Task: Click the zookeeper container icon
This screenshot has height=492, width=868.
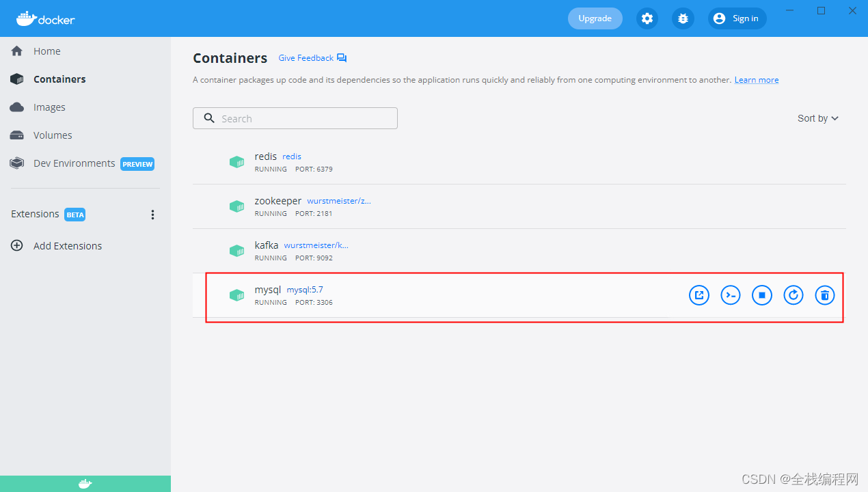Action: (236, 206)
